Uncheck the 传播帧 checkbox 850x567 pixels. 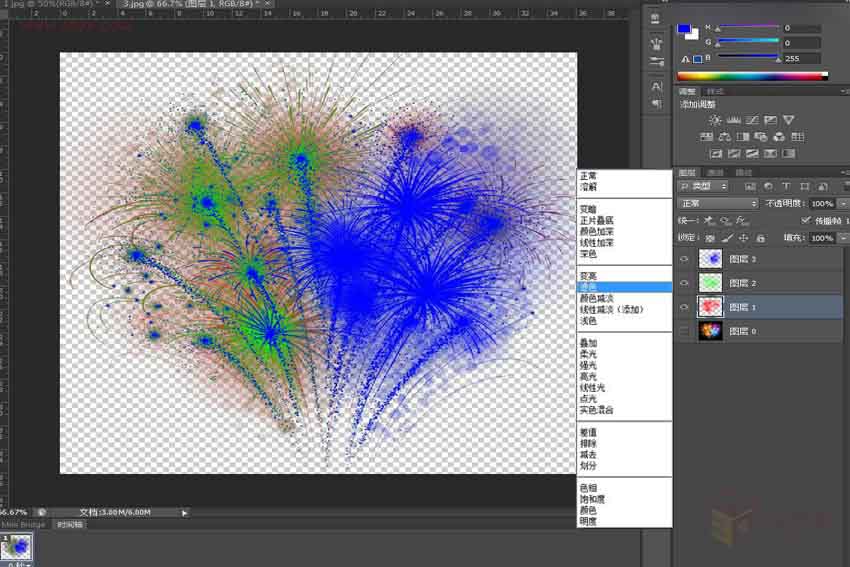(807, 220)
